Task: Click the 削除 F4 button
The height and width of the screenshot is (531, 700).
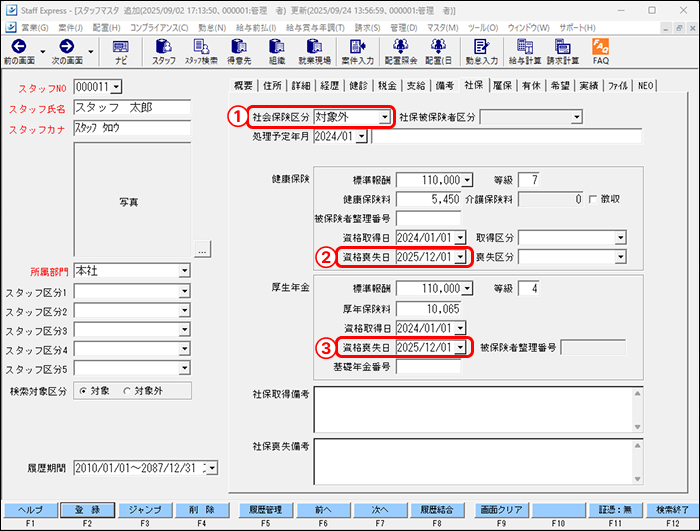Action: pos(202,510)
